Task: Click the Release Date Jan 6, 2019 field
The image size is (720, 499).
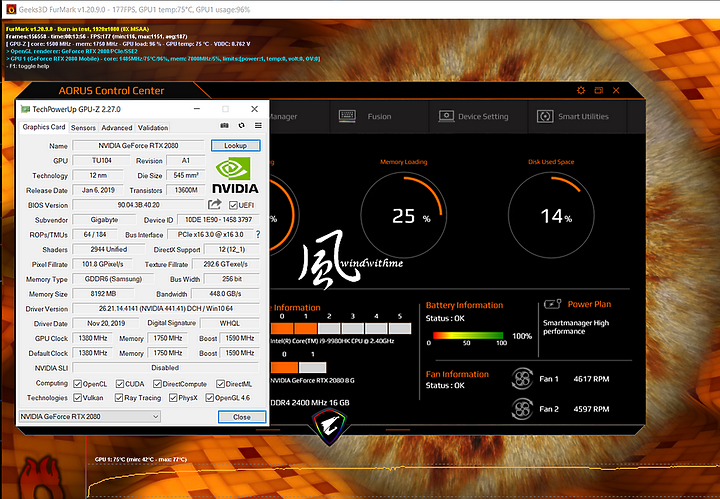Action: tap(98, 190)
